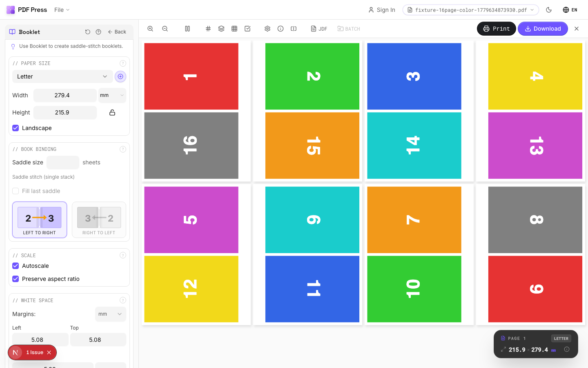Reset Booklet settings with the undo icon
The width and height of the screenshot is (588, 368).
click(87, 32)
